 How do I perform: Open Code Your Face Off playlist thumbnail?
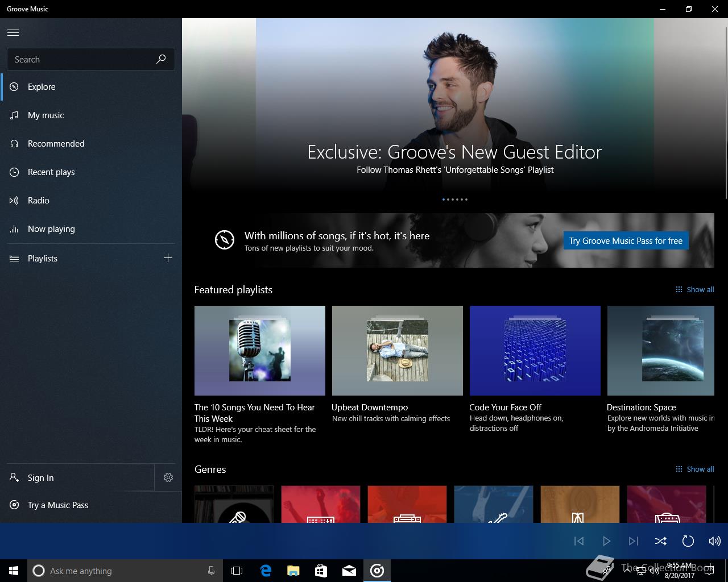(535, 351)
